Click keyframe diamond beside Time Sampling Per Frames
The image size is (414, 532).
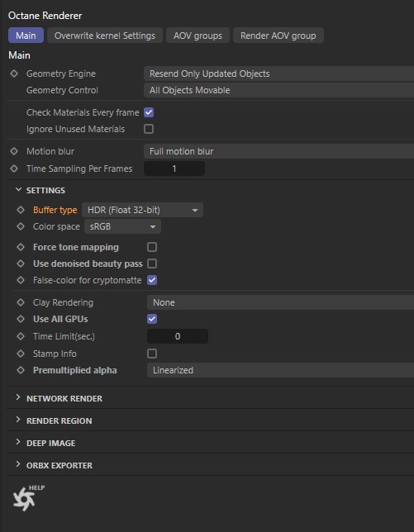14,169
